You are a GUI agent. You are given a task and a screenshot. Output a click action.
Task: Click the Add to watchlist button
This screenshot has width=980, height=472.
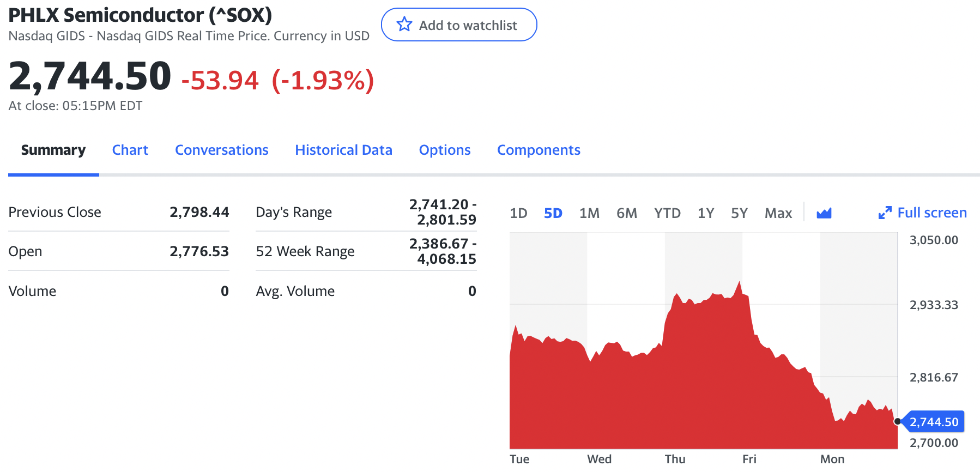459,25
